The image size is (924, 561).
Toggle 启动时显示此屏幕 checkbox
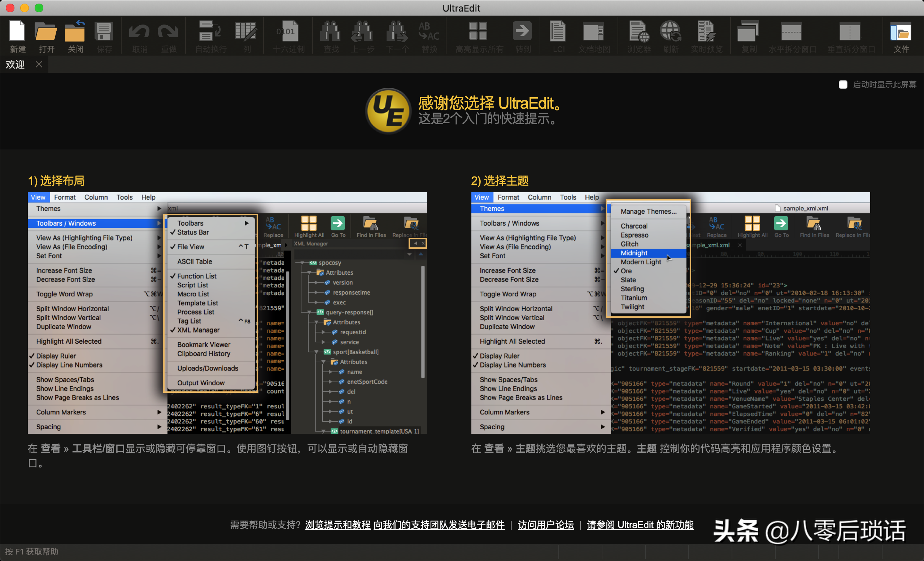click(x=843, y=84)
